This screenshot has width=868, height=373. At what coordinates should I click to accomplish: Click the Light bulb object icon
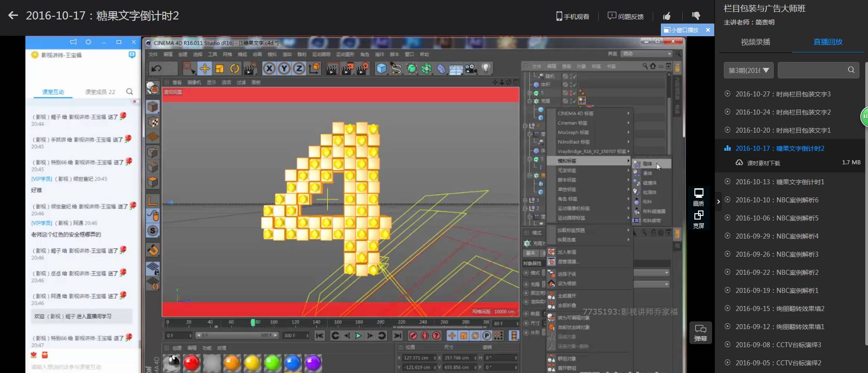coord(486,69)
